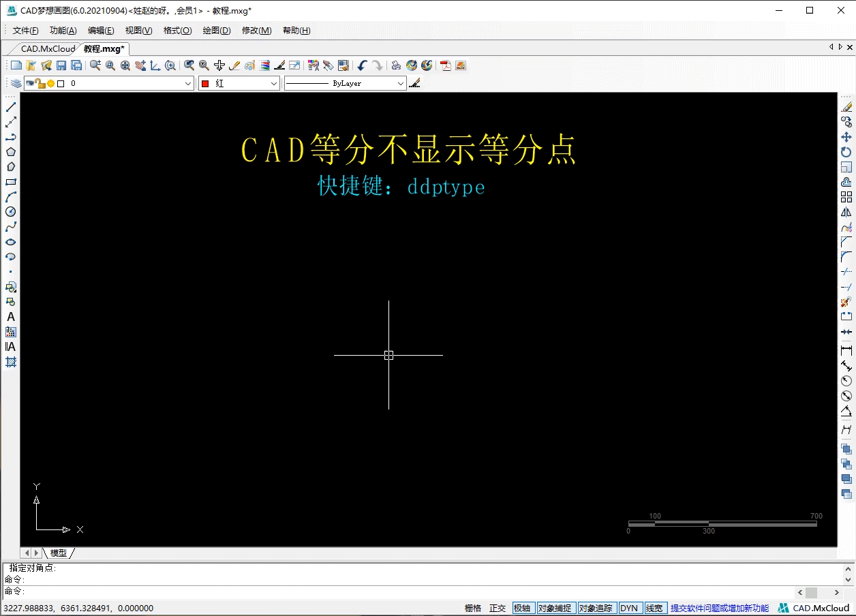Image resolution: width=856 pixels, height=616 pixels.
Task: Expand the color dropdown showing 红
Action: [273, 82]
